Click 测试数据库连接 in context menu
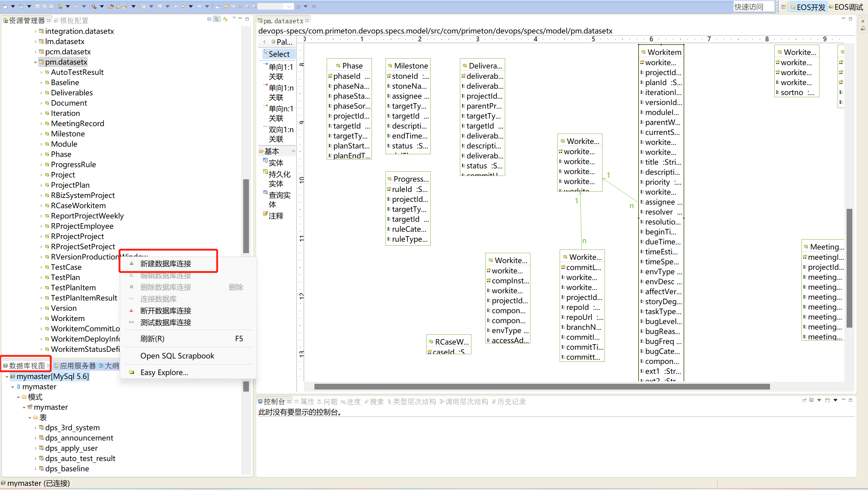This screenshot has height=490, width=868. pos(165,323)
